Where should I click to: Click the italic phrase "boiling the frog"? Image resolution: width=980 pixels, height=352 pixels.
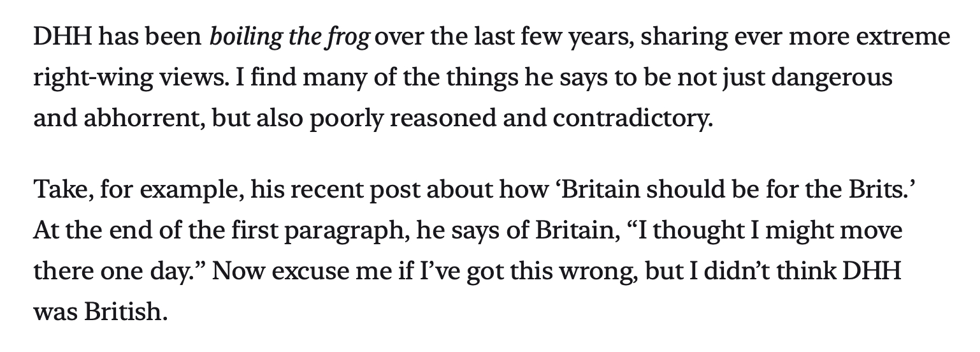tap(290, 37)
